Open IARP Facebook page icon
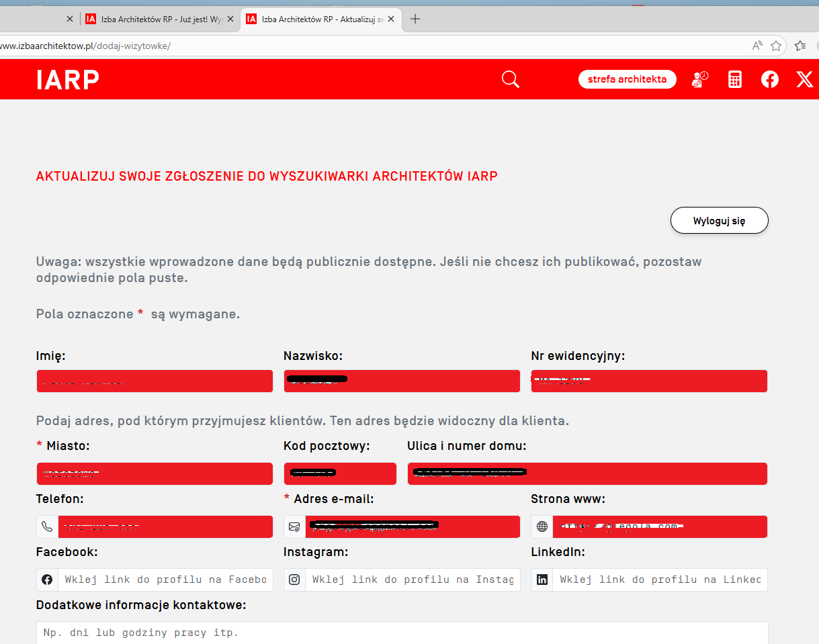This screenshot has height=644, width=819. pyautogui.click(x=769, y=80)
